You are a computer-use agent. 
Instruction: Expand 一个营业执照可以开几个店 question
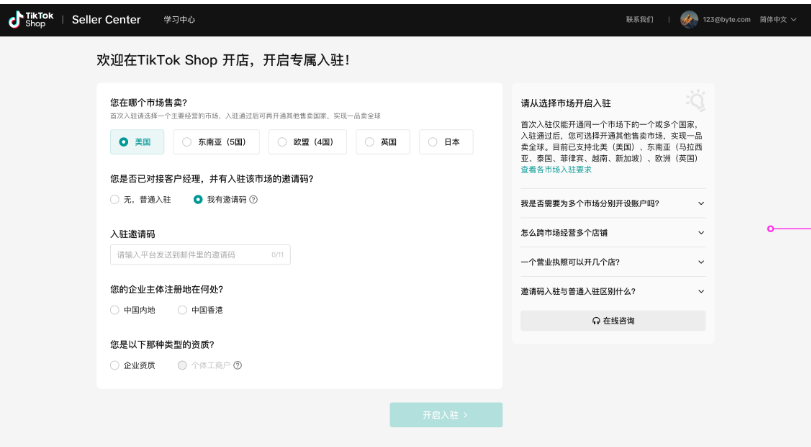click(613, 262)
